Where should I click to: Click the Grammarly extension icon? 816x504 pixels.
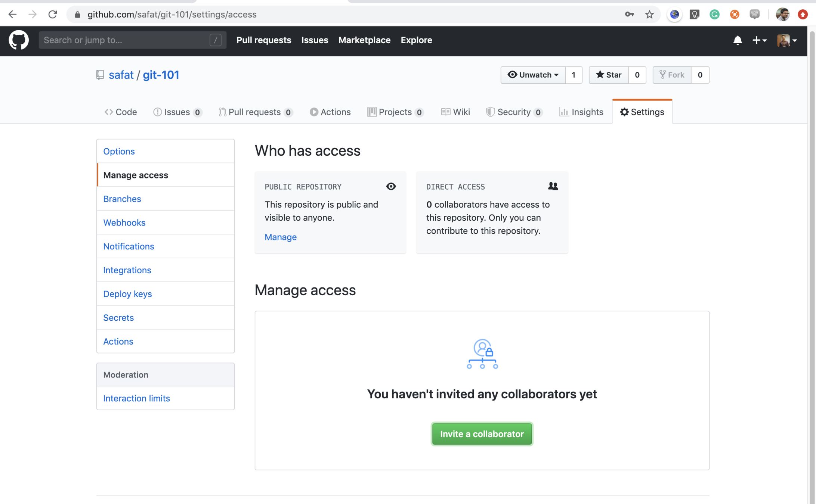pyautogui.click(x=714, y=15)
